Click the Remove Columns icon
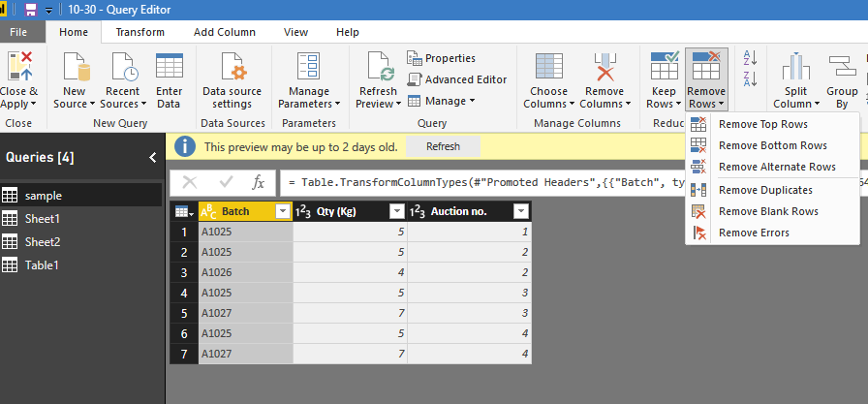Viewport: 868px width, 404px height. (604, 67)
